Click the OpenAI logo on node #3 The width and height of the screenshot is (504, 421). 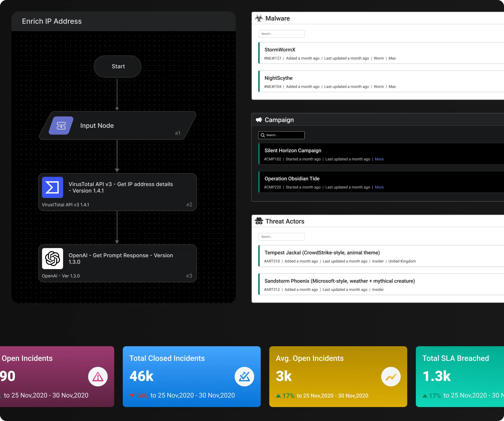point(52,259)
